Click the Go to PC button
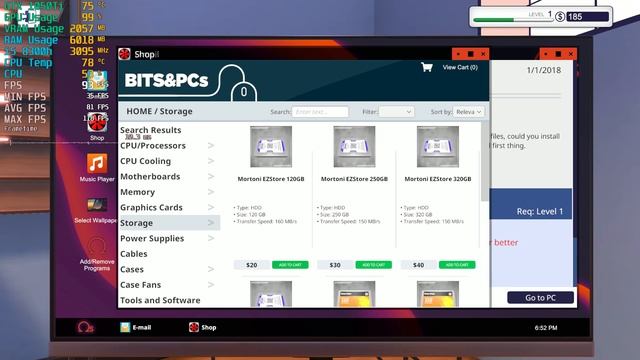The image size is (640, 360). 540,298
